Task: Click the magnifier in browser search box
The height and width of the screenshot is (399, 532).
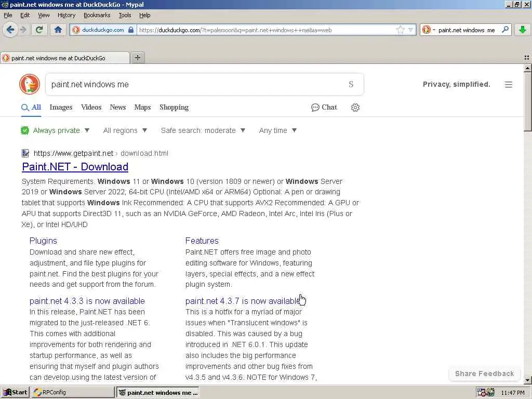Action: pos(505,30)
